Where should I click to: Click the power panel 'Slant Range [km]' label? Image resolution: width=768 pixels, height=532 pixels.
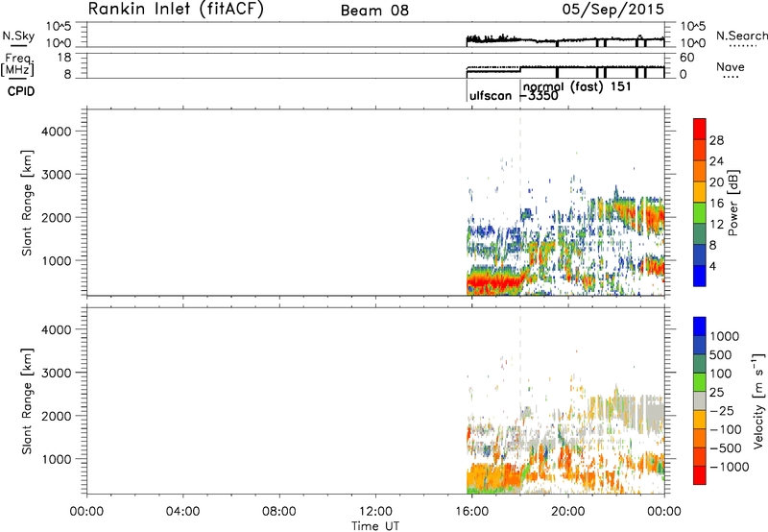tap(27, 203)
